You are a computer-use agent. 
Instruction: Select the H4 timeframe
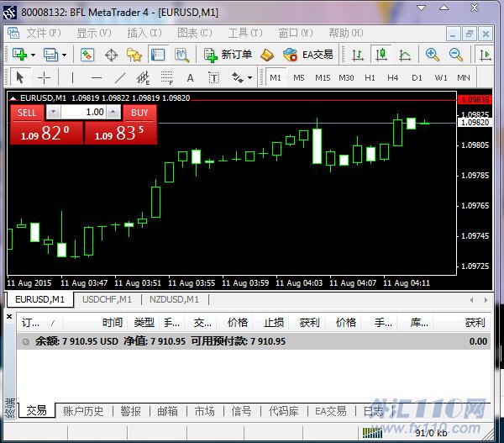coord(393,77)
